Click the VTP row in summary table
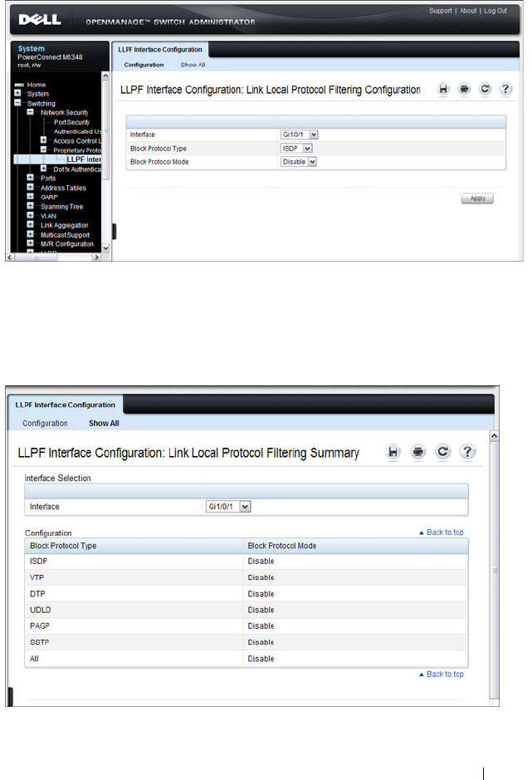Image resolution: width=532 pixels, height=780 pixels. (x=246, y=577)
